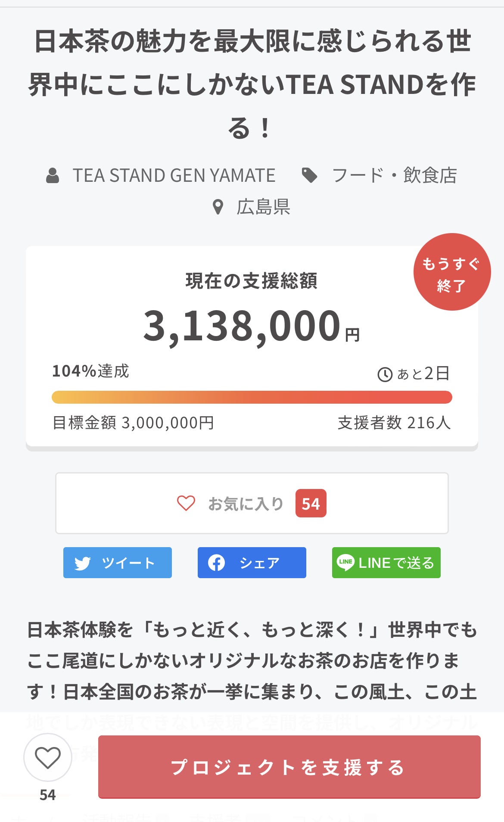Click the funding progress bar
This screenshot has height=822, width=504.
pyautogui.click(x=252, y=397)
